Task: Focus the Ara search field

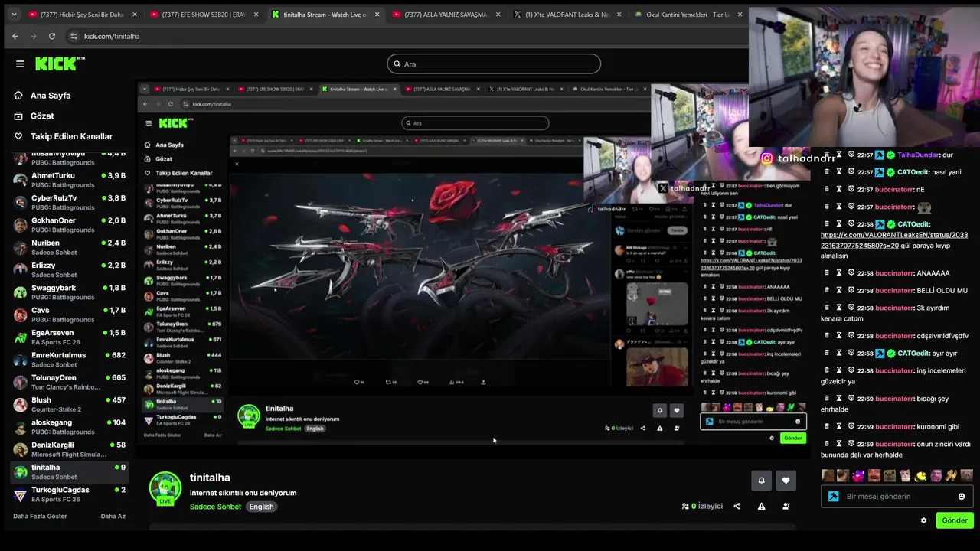Action: 494,64
